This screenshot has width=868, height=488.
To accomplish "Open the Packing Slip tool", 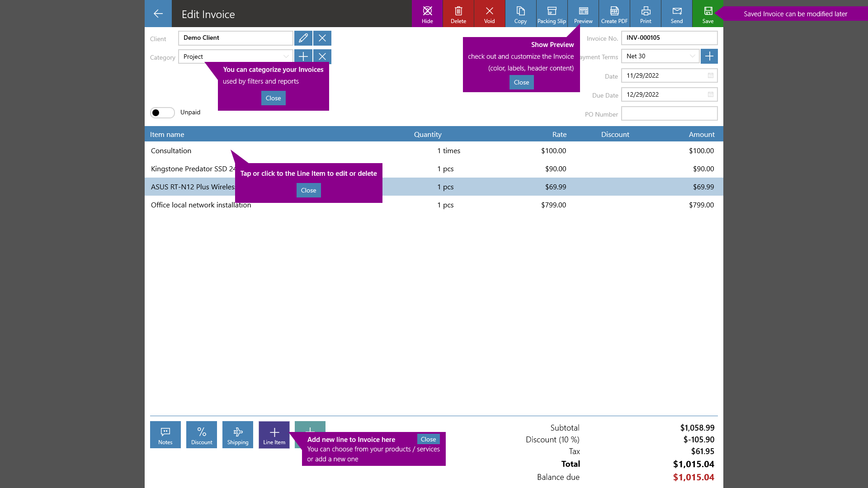I will tap(552, 14).
